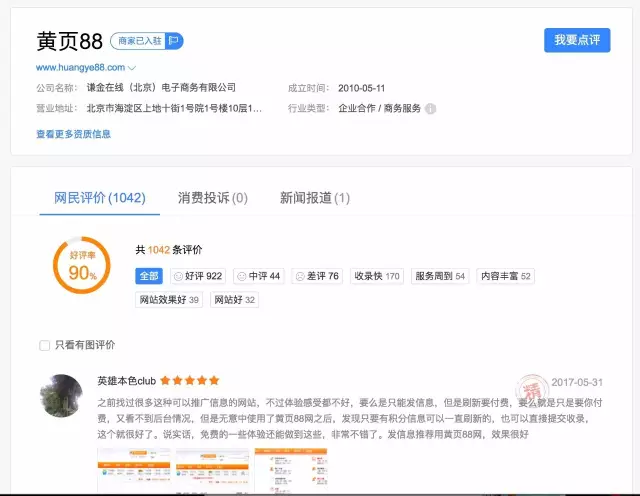Expand 查看更多资质信息
The height and width of the screenshot is (496, 640).
click(73, 134)
